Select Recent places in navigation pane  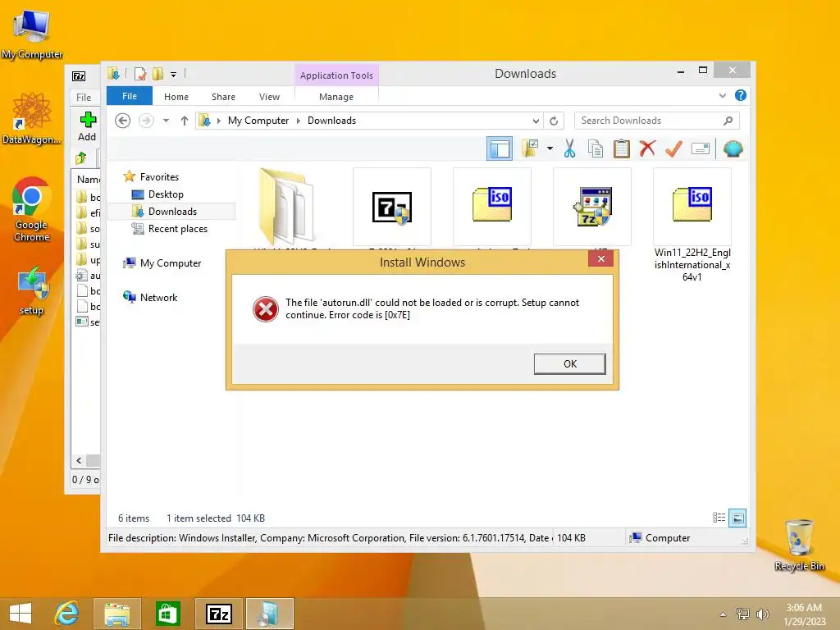(x=177, y=229)
